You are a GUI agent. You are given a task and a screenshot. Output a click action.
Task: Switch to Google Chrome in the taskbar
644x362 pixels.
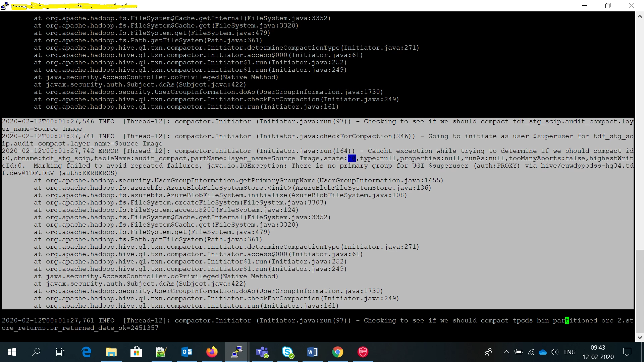(x=338, y=352)
